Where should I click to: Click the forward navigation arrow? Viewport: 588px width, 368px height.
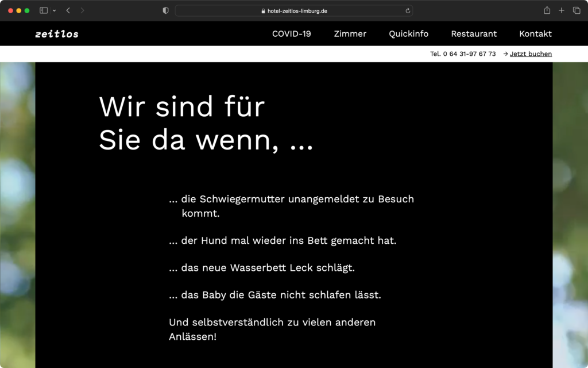pos(82,10)
